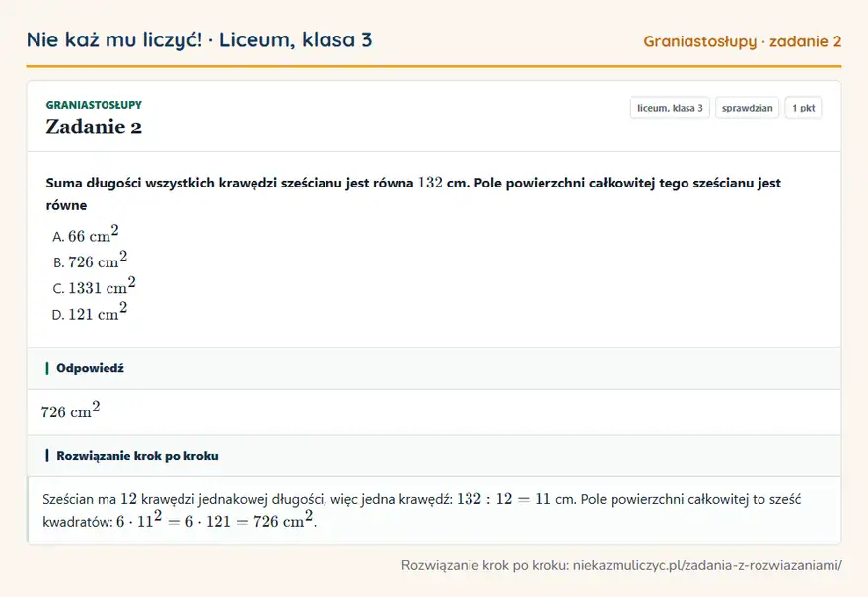Click the dark bar beside Rozwiązanie heading
This screenshot has width=868, height=597.
(x=47, y=456)
